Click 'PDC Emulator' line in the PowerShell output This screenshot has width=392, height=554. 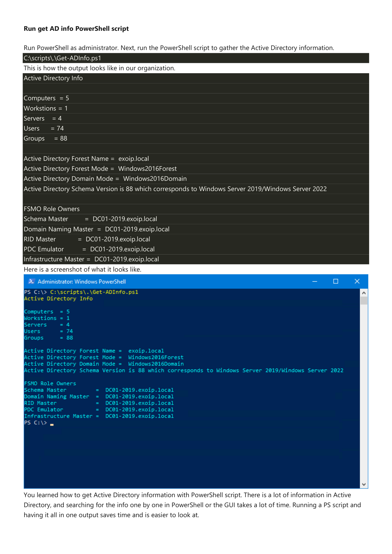click(x=99, y=410)
